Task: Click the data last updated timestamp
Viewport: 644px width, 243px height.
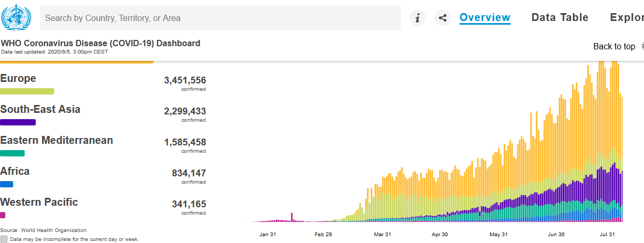Action: coord(55,51)
